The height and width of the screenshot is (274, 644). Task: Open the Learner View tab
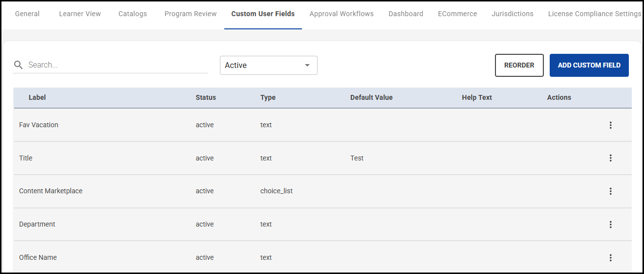pyautogui.click(x=80, y=14)
